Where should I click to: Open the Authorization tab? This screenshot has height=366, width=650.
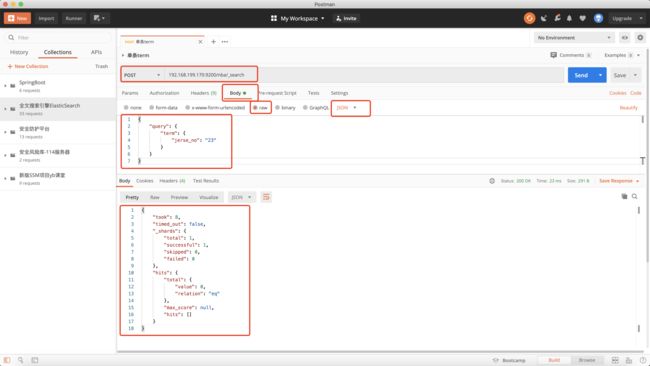tap(165, 93)
